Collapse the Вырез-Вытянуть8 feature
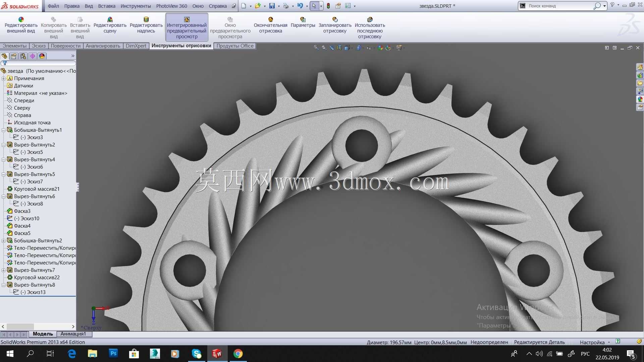Screen dimensions: 644x362 (x=4, y=285)
